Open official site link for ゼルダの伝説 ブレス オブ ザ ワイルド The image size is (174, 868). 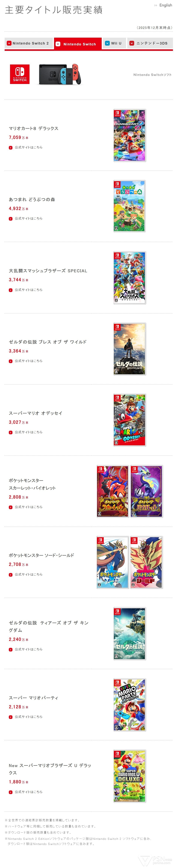pyautogui.click(x=28, y=361)
